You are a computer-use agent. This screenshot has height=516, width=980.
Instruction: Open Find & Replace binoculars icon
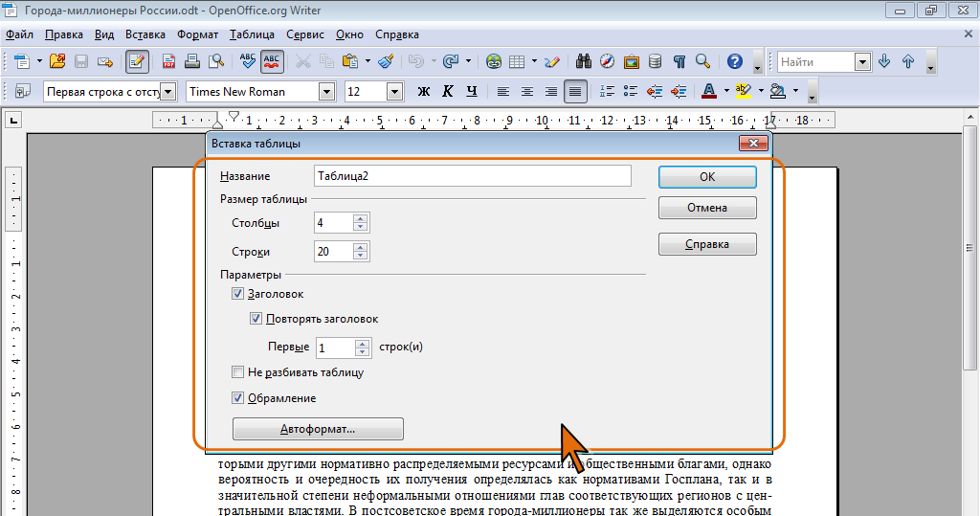pyautogui.click(x=584, y=61)
